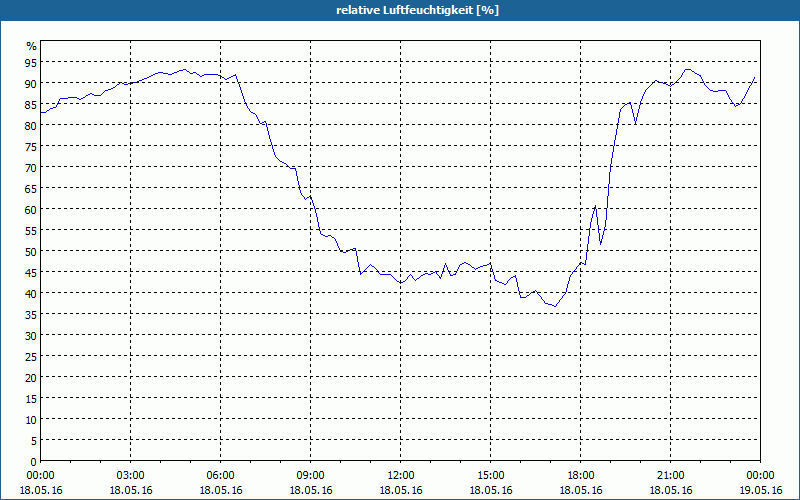Select the 40 y-axis label

click(x=31, y=293)
